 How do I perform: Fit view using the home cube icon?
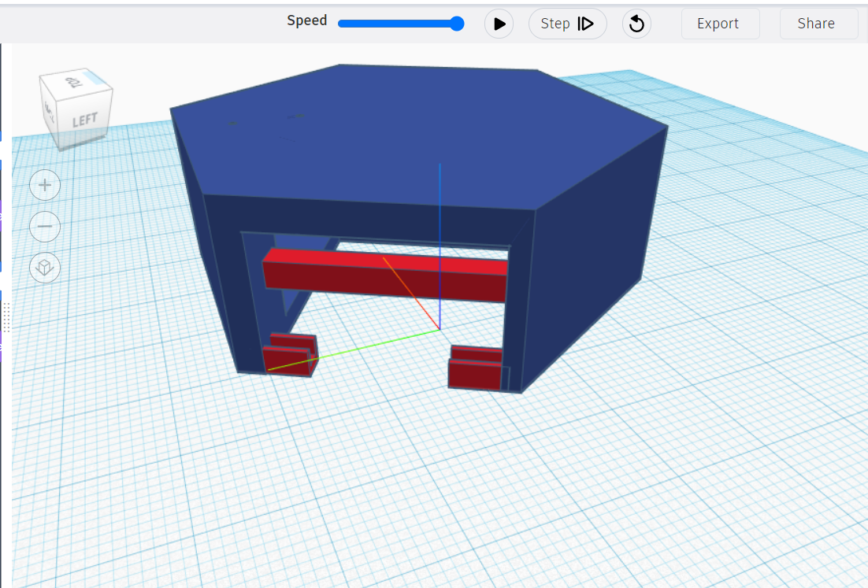44,268
